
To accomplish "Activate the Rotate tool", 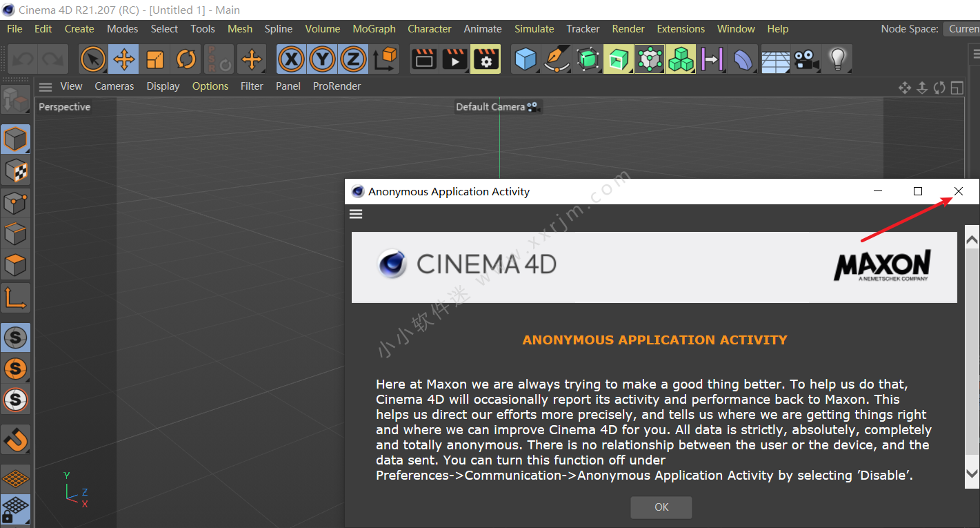I will point(186,59).
